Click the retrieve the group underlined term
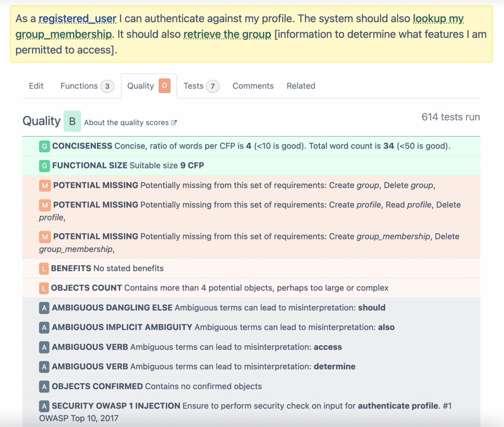 tap(227, 34)
